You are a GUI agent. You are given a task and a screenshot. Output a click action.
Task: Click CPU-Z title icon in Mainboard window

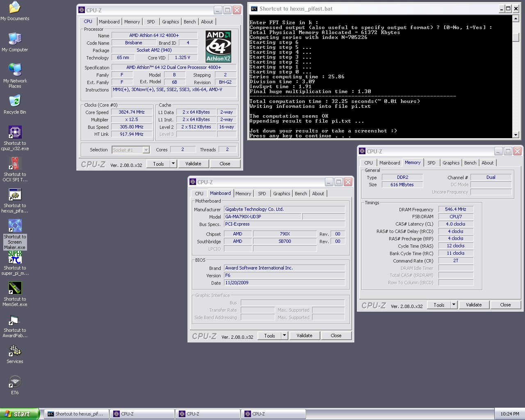193,182
